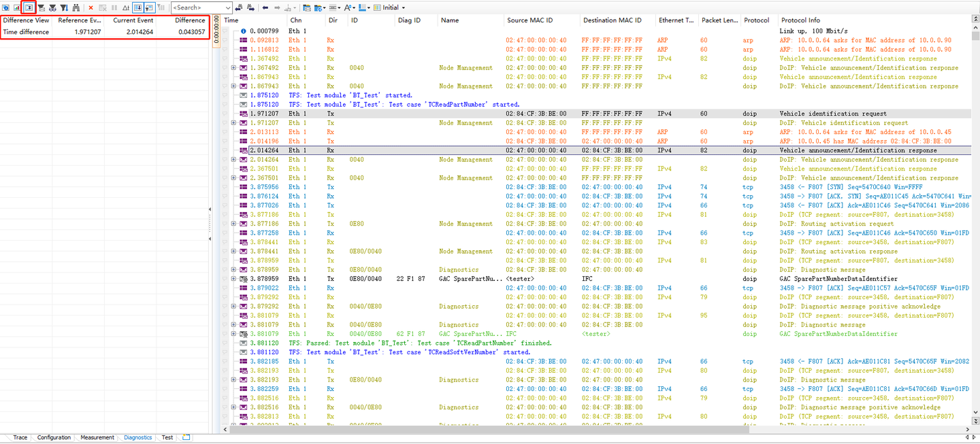Open find with the binoculars icon

tap(76, 7)
